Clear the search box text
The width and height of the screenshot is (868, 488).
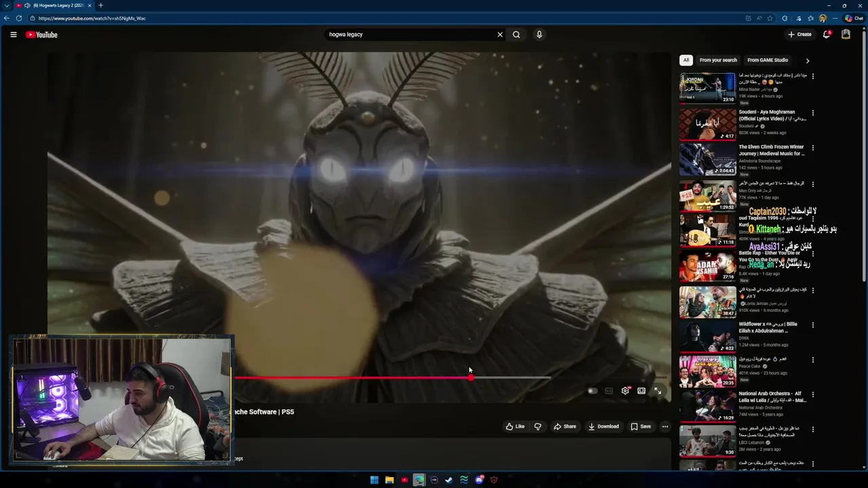(x=500, y=35)
